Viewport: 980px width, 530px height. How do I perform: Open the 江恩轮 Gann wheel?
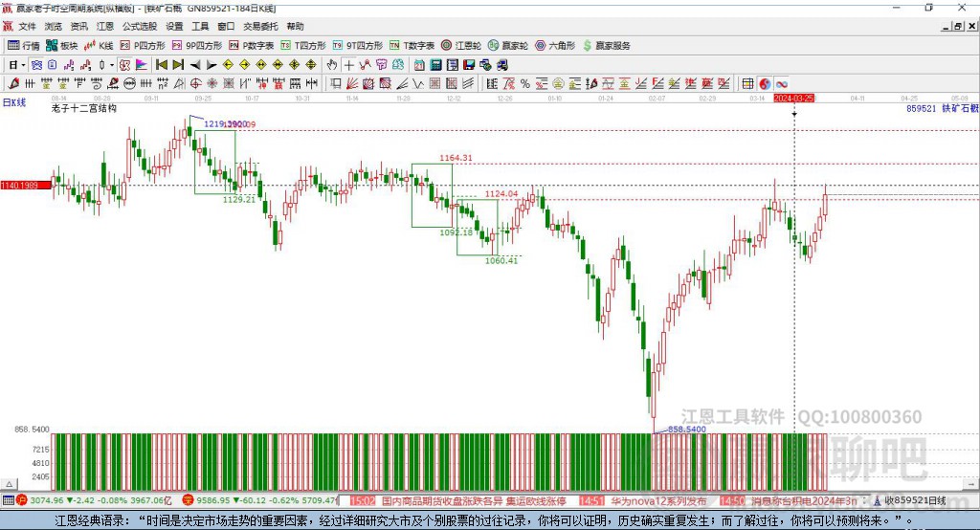(x=461, y=46)
